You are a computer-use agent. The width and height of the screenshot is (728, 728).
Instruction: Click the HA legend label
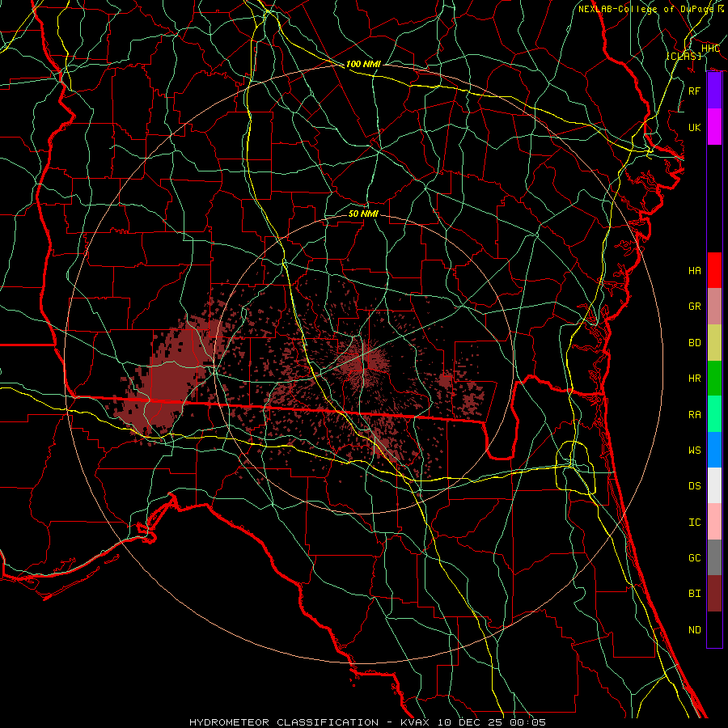[x=695, y=270]
